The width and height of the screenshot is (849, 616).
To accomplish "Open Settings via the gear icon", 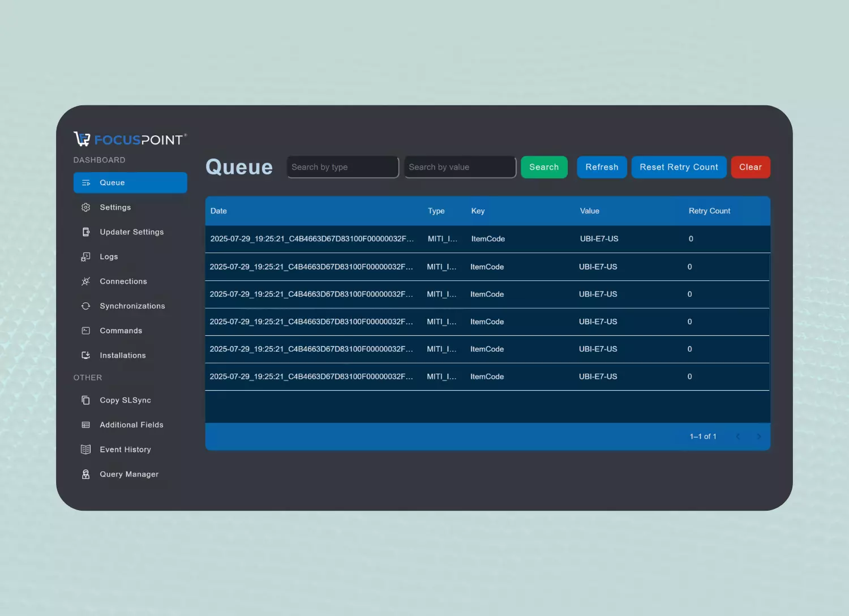I will 85,207.
